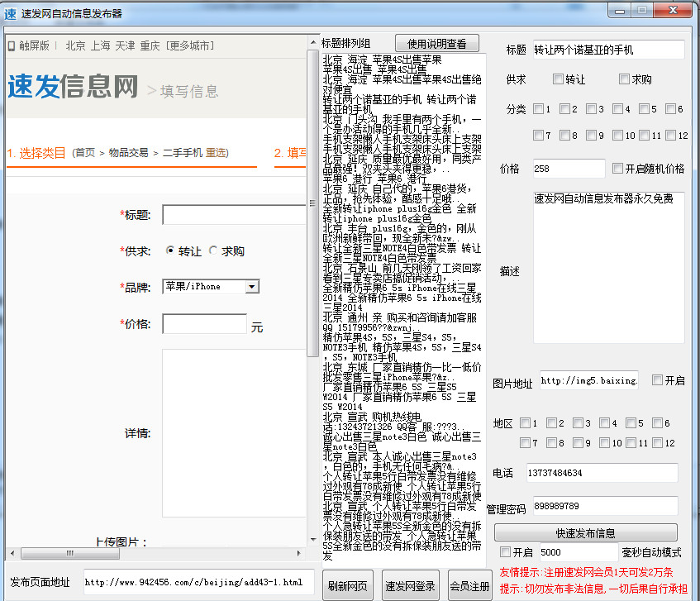
Task: Select 上海 from the city links
Action: coord(100,46)
